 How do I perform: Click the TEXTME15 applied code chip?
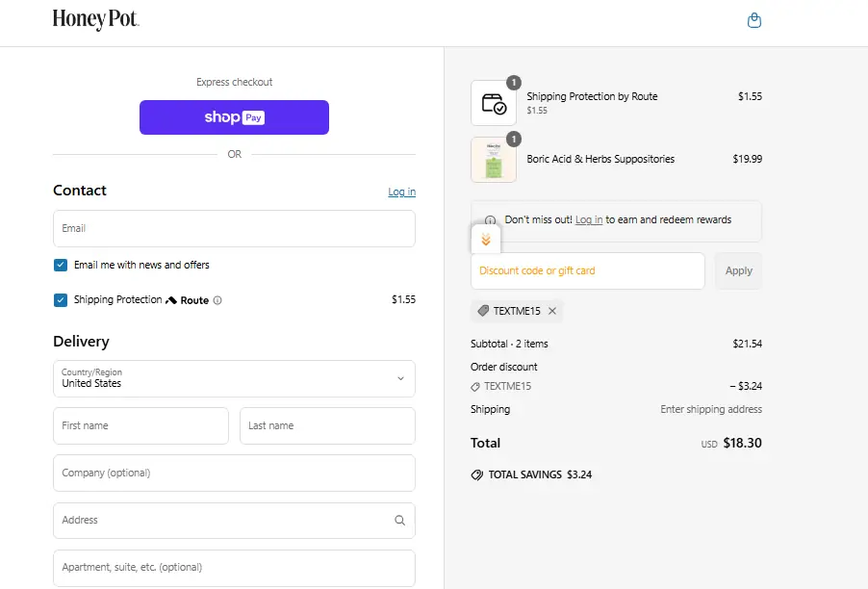click(x=517, y=311)
